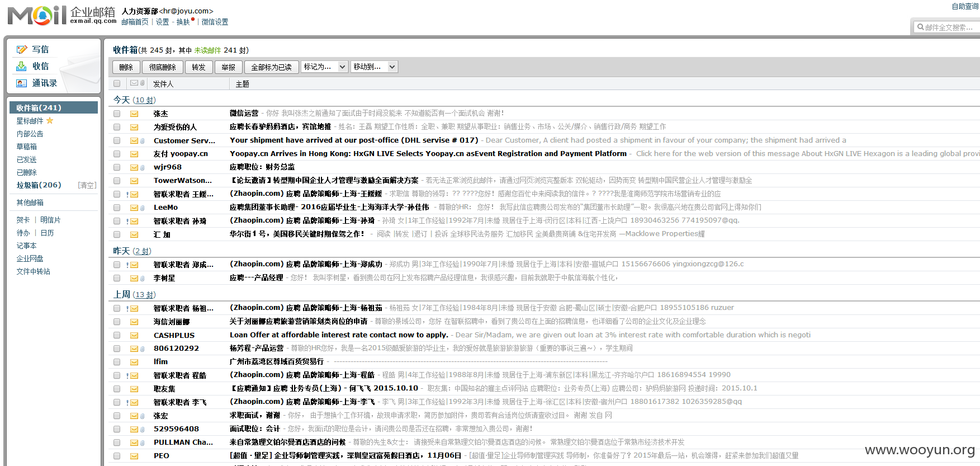Open the 企业网盘 item
980x466 pixels.
30,258
